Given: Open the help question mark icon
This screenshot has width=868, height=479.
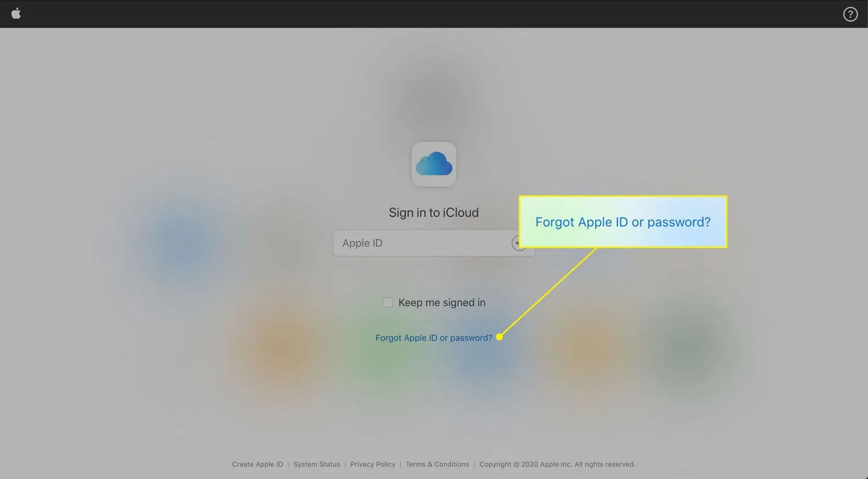Looking at the screenshot, I should (x=850, y=14).
